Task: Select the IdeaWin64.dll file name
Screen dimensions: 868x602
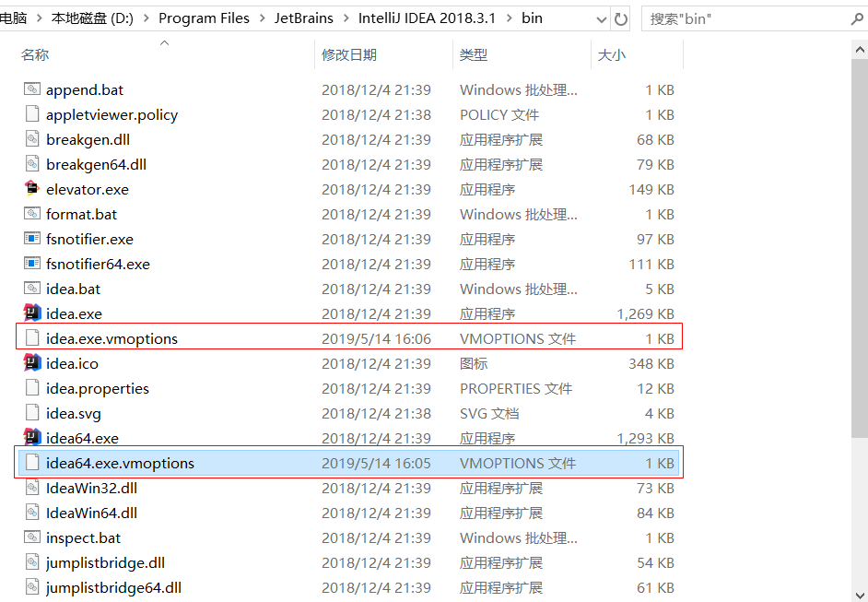Action: (92, 513)
